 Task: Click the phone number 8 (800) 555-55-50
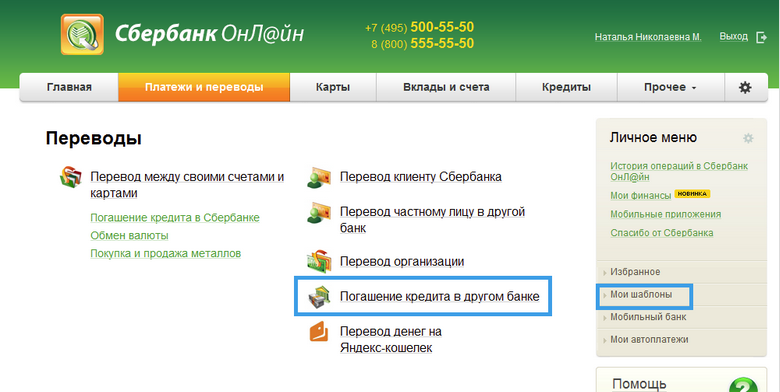(x=422, y=44)
